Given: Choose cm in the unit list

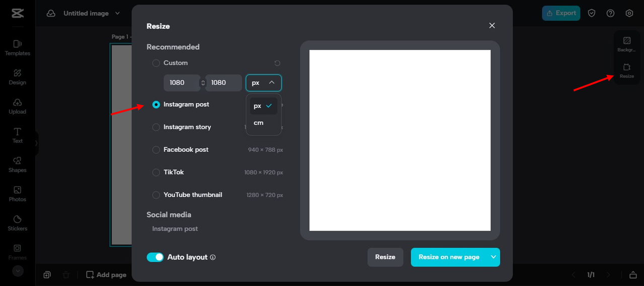Looking at the screenshot, I should tap(264, 123).
